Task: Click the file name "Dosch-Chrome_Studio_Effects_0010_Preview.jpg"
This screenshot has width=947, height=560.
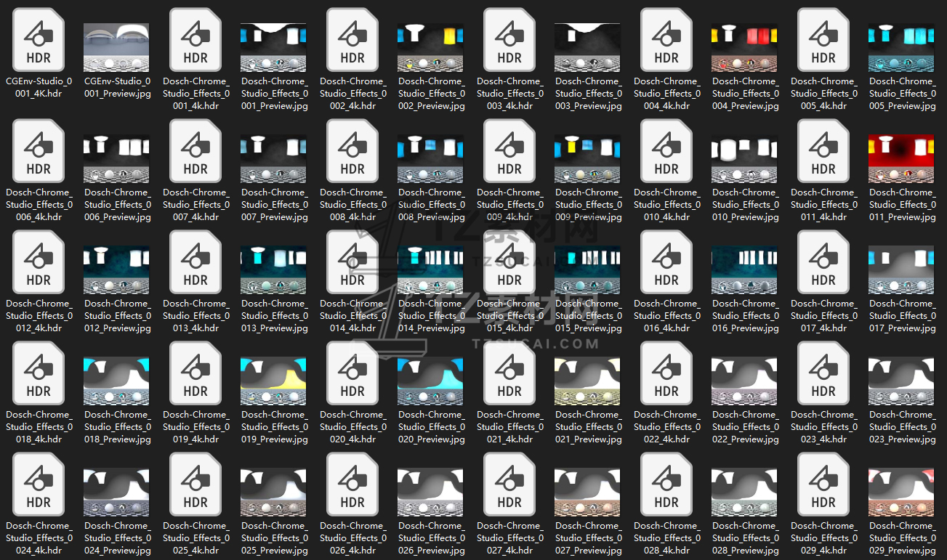Action: (746, 205)
